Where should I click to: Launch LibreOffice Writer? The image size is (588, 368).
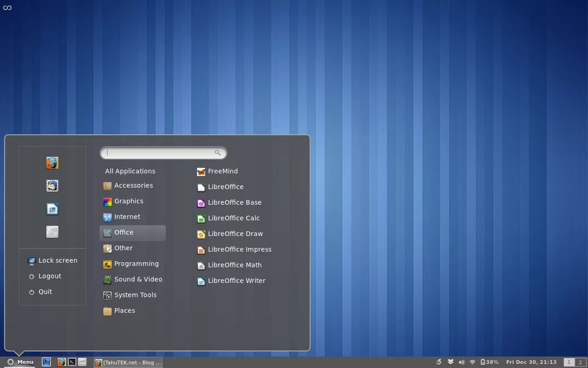[x=231, y=281]
